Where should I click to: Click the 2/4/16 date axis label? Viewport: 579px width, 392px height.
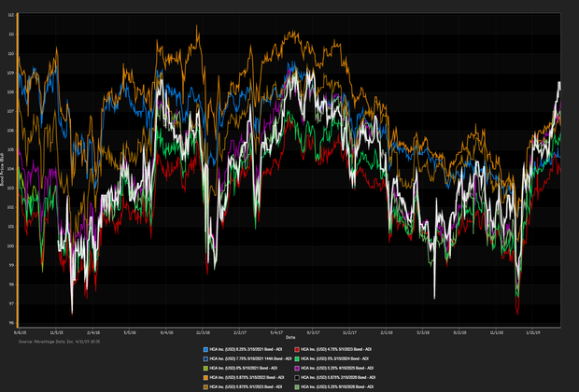coord(93,332)
